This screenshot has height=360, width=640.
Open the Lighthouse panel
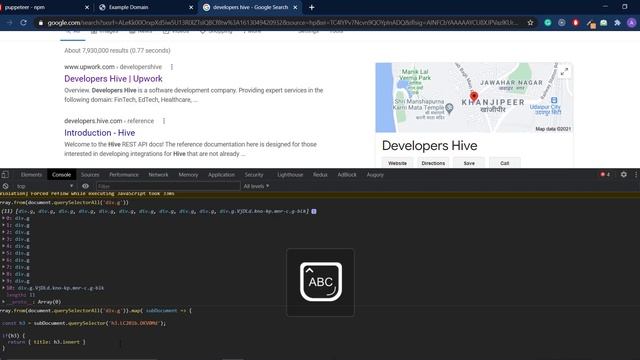pyautogui.click(x=290, y=175)
